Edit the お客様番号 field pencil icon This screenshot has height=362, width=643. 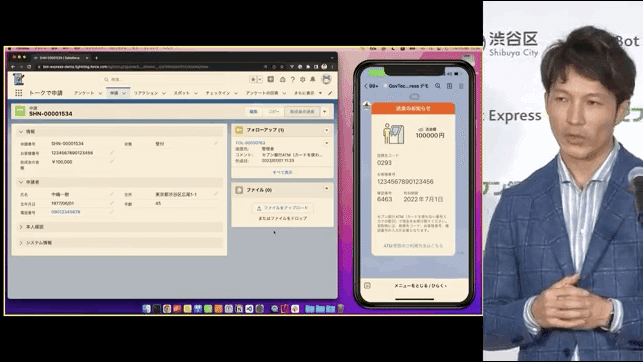pyautogui.click(x=111, y=153)
